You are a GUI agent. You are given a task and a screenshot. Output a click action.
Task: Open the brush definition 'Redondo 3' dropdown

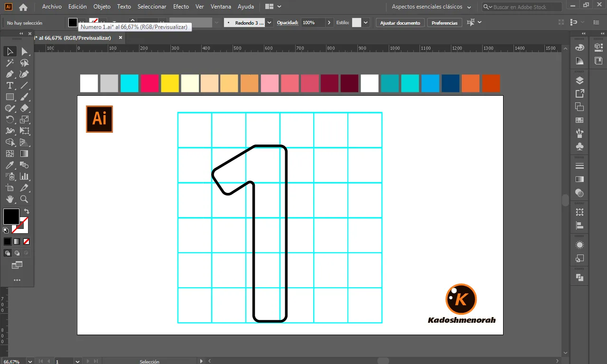(x=270, y=23)
